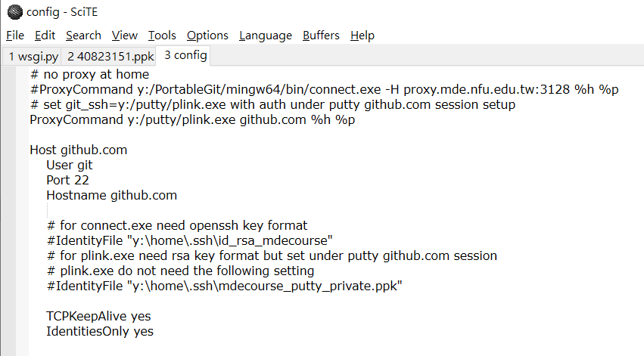The width and height of the screenshot is (644, 356).
Task: Open the Options menu
Action: 207,36
